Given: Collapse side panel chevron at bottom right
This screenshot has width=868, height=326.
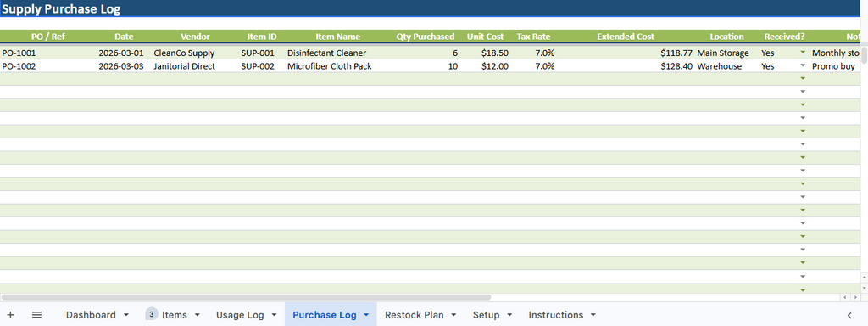Looking at the screenshot, I should click(849, 315).
